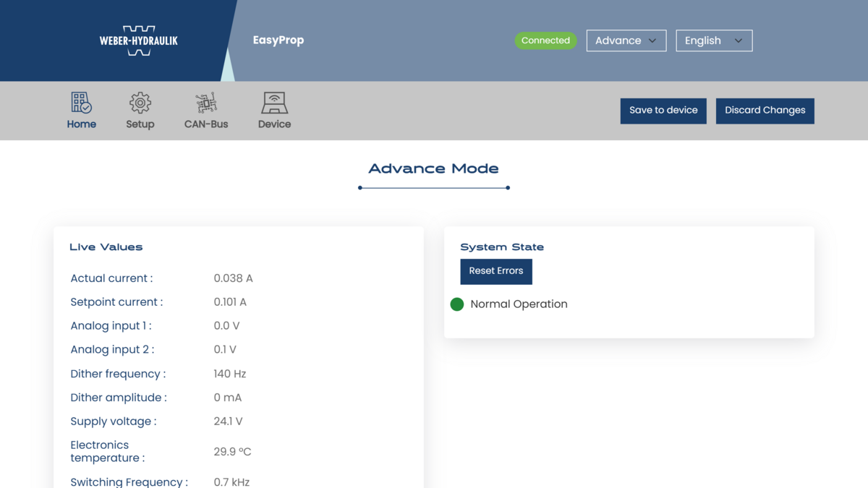Select the Setup tab label
This screenshot has height=488, width=868.
click(x=140, y=124)
